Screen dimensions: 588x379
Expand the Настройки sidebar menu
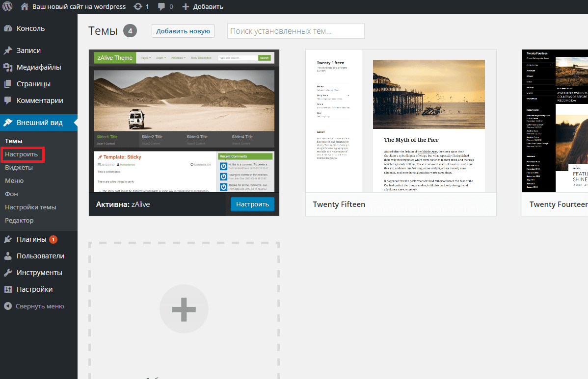pyautogui.click(x=34, y=289)
